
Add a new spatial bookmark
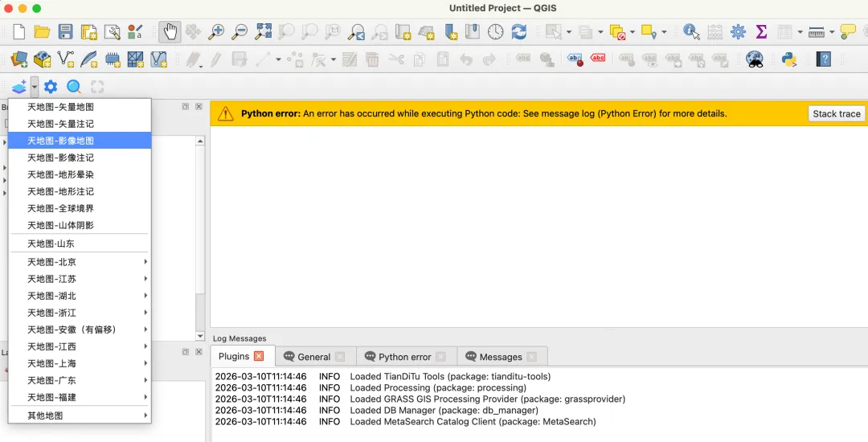point(449,31)
